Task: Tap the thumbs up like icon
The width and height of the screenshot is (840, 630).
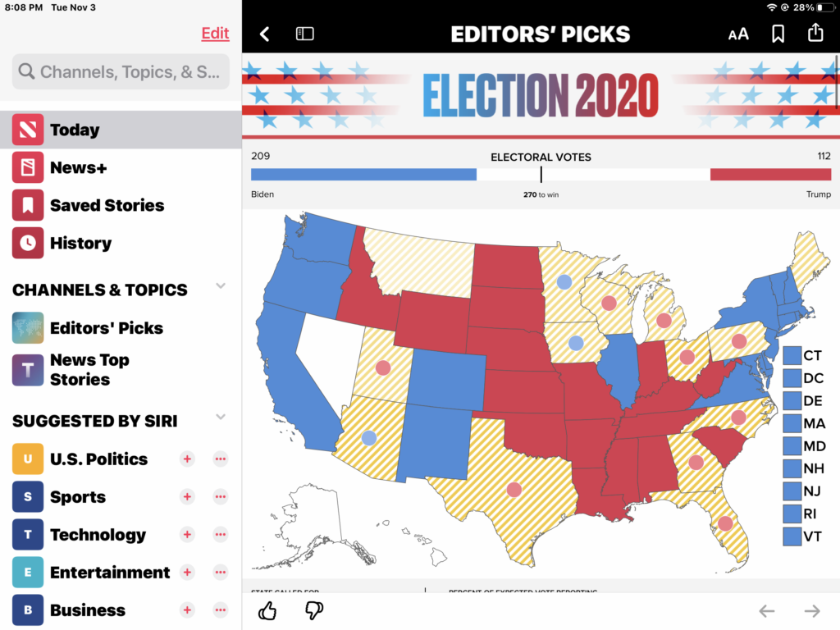Action: point(267,610)
